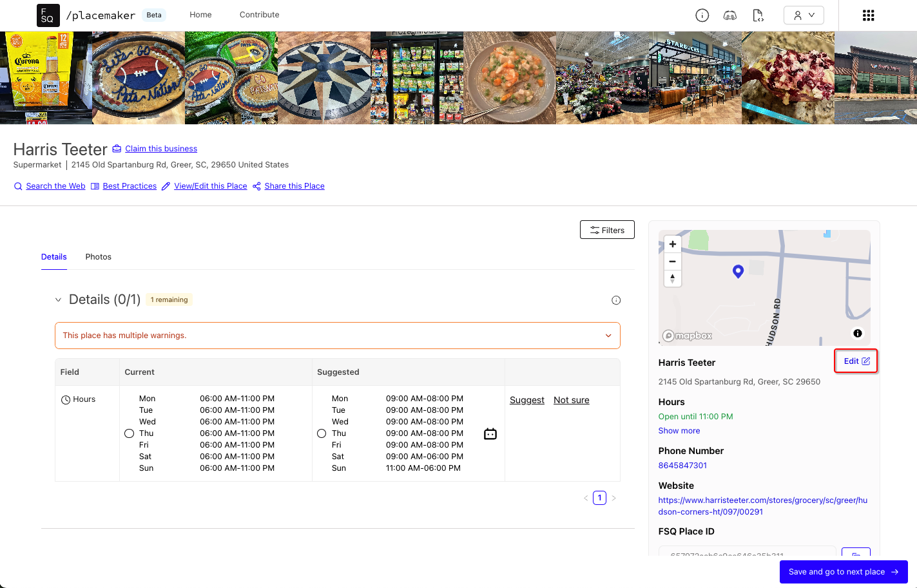Click the "1 remaining" badge
The height and width of the screenshot is (588, 917).
point(169,299)
